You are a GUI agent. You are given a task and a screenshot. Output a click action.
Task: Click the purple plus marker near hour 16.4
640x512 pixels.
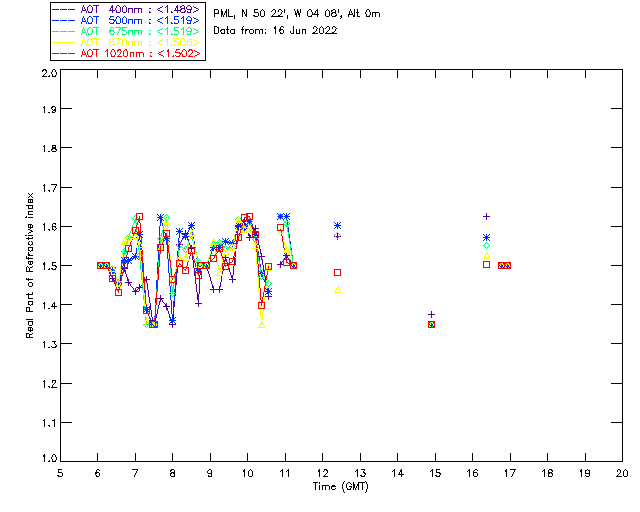pos(486,216)
